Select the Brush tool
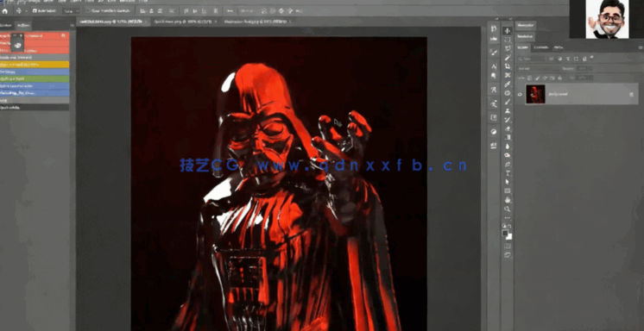Screen dimensions: 644x331 point(508,102)
